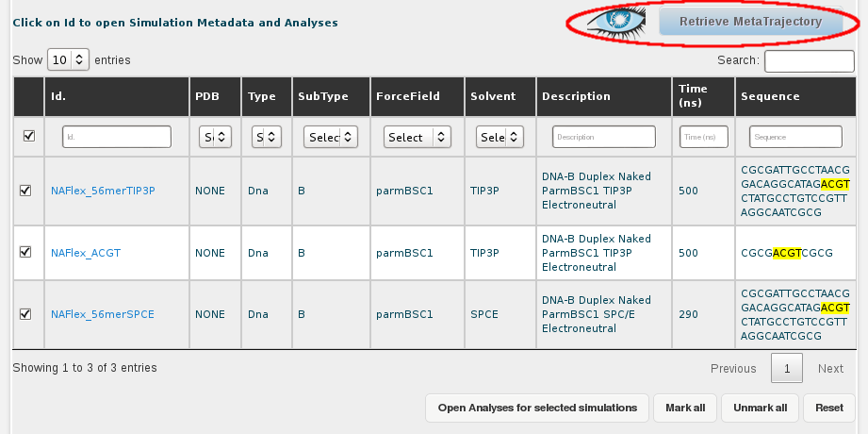Click the Cassandra eye logo icon
This screenshot has width=868, height=434.
(x=618, y=22)
